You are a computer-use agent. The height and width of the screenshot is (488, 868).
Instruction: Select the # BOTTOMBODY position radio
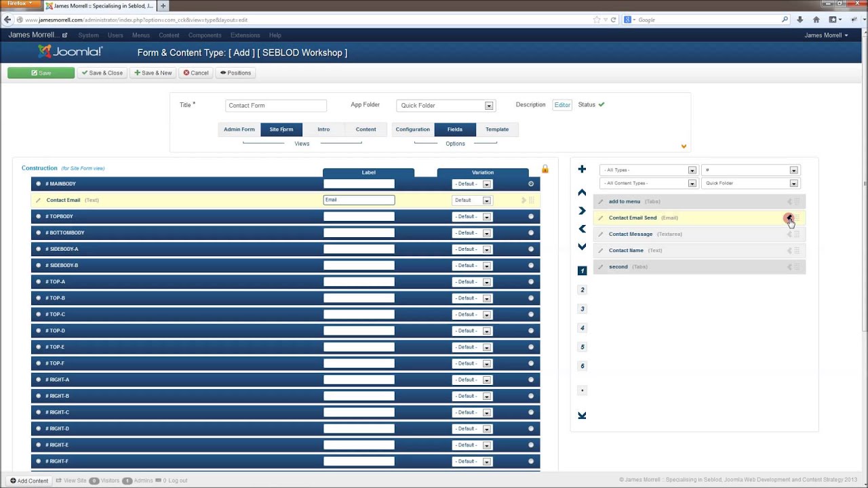pos(39,232)
